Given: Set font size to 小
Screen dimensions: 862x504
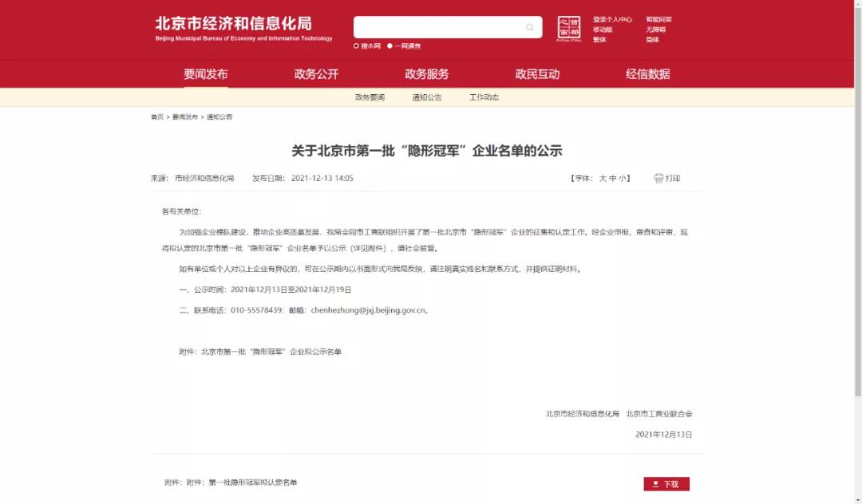Looking at the screenshot, I should pyautogui.click(x=622, y=179).
